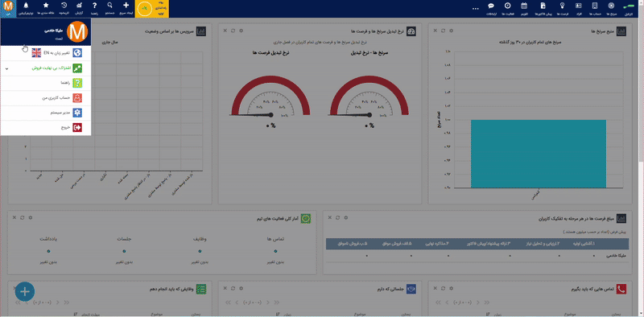
Task: Open the history clock icon
Action: [64, 6]
